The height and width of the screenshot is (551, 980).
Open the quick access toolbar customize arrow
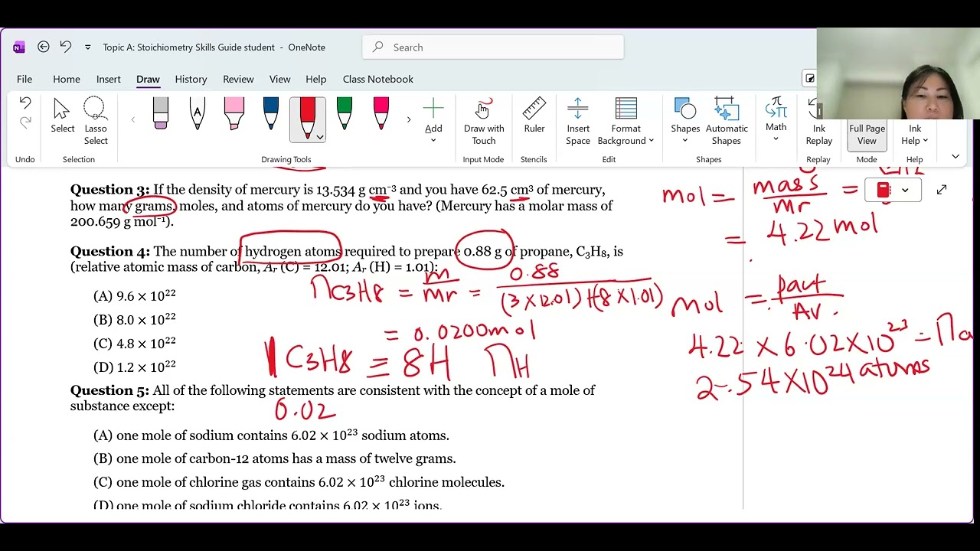pos(87,47)
